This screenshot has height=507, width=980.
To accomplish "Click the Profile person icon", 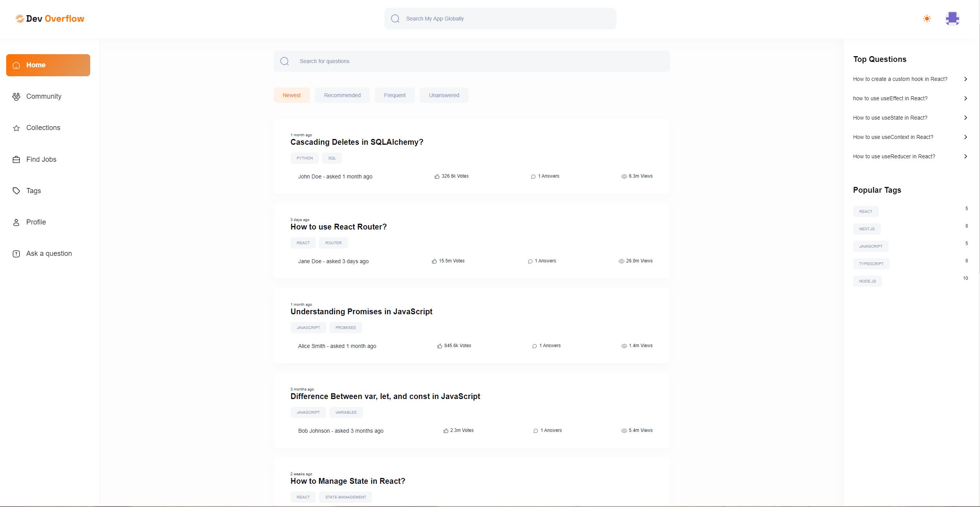I will [x=16, y=222].
